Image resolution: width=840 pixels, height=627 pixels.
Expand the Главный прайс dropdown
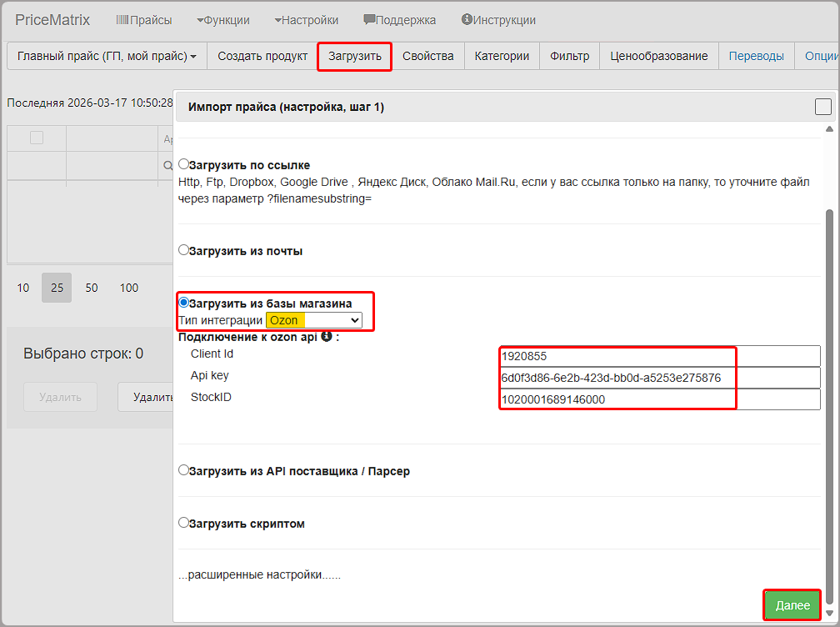107,56
